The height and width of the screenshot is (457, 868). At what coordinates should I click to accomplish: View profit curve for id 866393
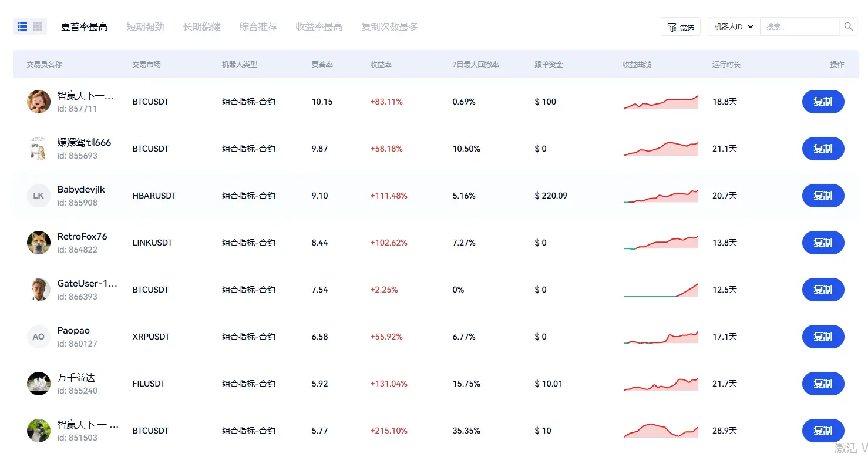[x=661, y=290]
